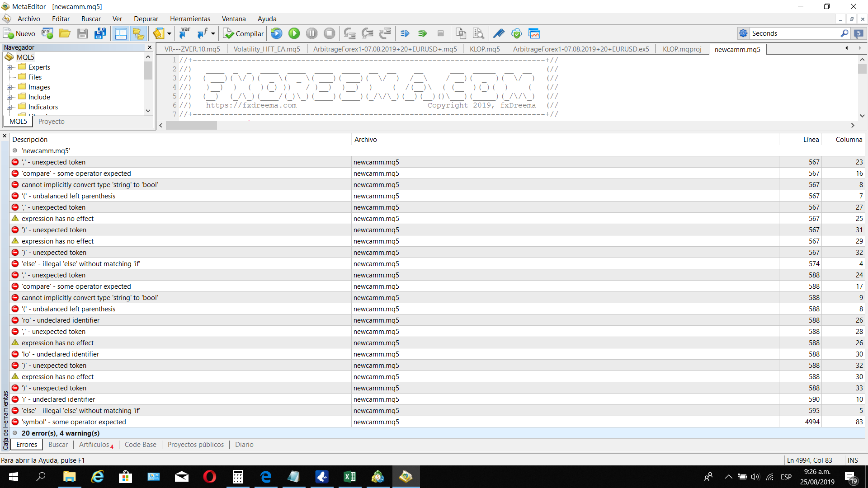Image resolution: width=868 pixels, height=488 pixels.
Task: Click the Step Out debug icon
Action: (385, 33)
